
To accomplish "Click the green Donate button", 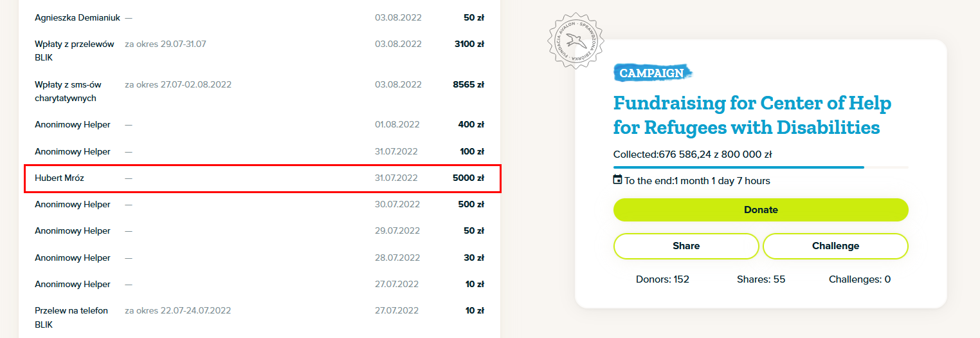I will [x=761, y=210].
